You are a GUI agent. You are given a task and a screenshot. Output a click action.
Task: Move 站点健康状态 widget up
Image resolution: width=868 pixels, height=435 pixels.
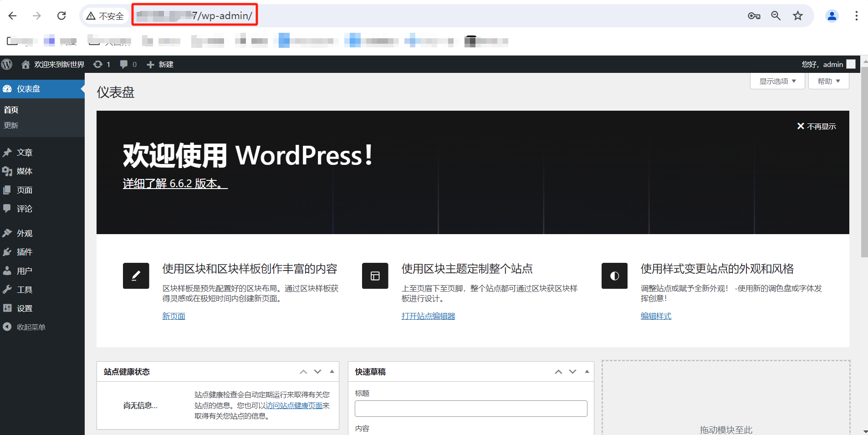303,372
